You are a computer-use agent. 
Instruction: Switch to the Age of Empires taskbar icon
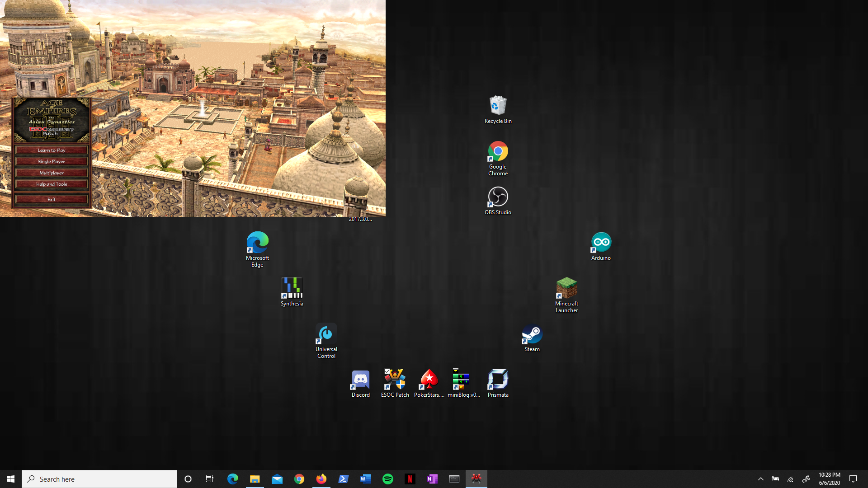pos(476,479)
